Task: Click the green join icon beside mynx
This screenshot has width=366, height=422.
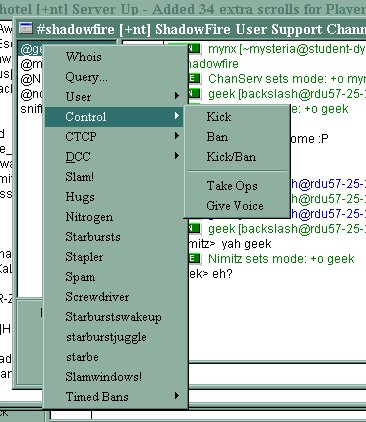Action: tap(194, 49)
